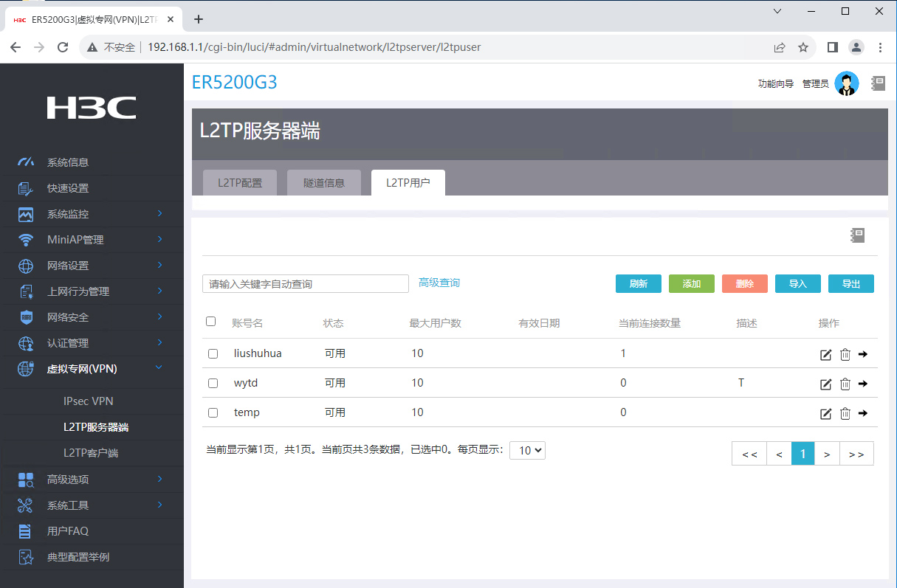
Task: Click the arrow icon in temp row
Action: click(863, 413)
